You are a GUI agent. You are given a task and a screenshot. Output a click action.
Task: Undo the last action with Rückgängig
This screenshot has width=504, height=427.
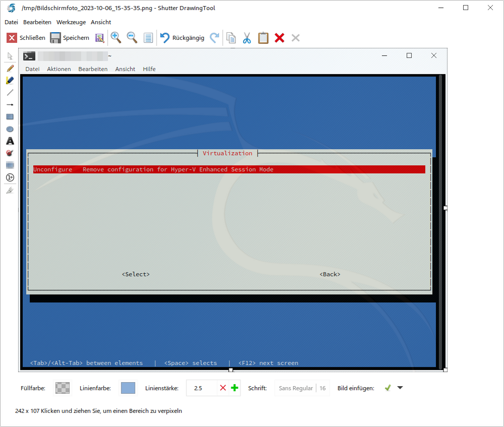[x=182, y=38]
